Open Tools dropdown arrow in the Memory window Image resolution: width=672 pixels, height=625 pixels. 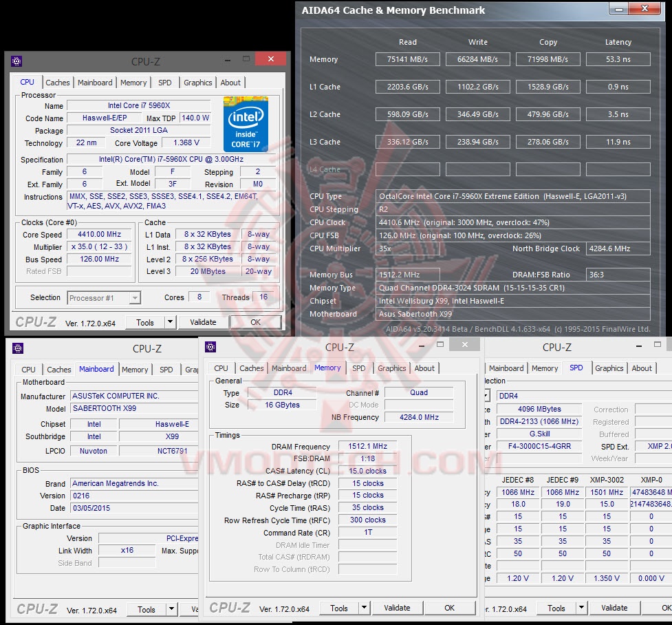(x=365, y=608)
